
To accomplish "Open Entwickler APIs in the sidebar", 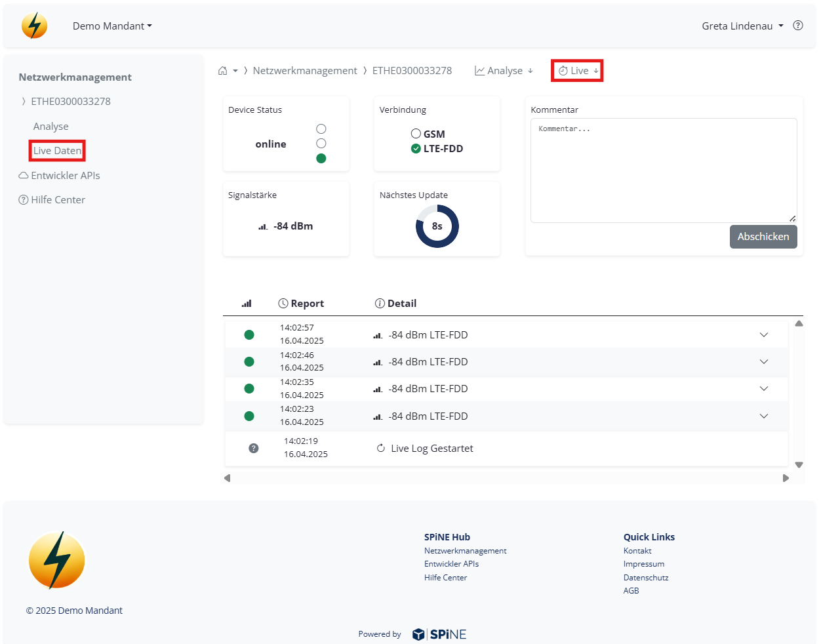I will 59,176.
